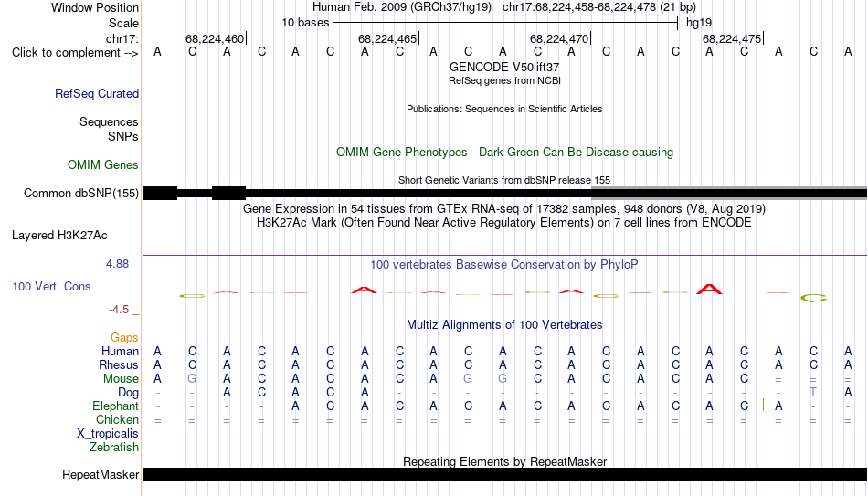This screenshot has width=868, height=496.
Task: Click the Window Position label
Action: coord(95,7)
